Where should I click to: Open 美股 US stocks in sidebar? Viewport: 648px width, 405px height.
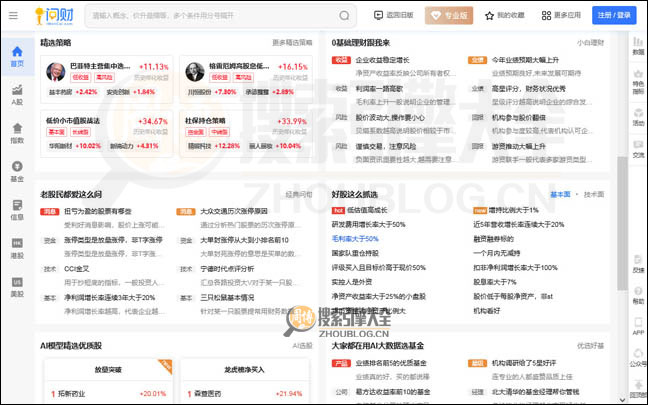(17, 287)
